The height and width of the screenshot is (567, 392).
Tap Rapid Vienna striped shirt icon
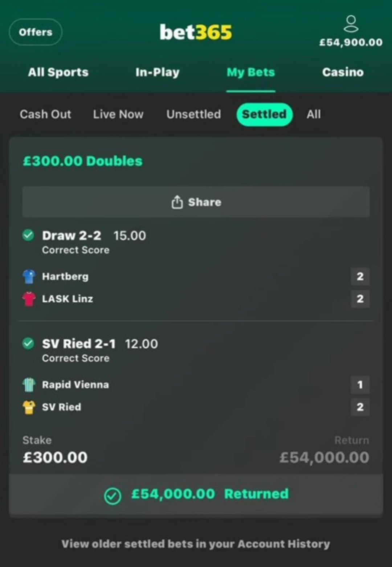[29, 385]
